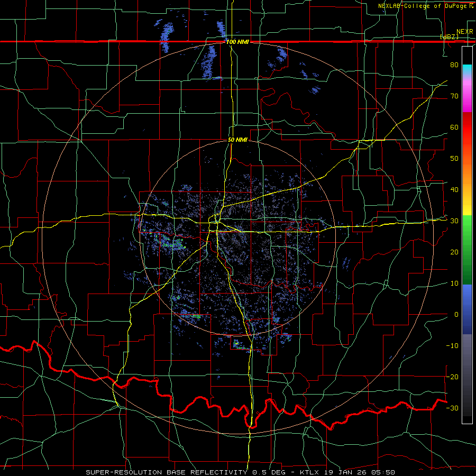Click the 30 value on dBZ scale
476x476 pixels.
(454, 221)
